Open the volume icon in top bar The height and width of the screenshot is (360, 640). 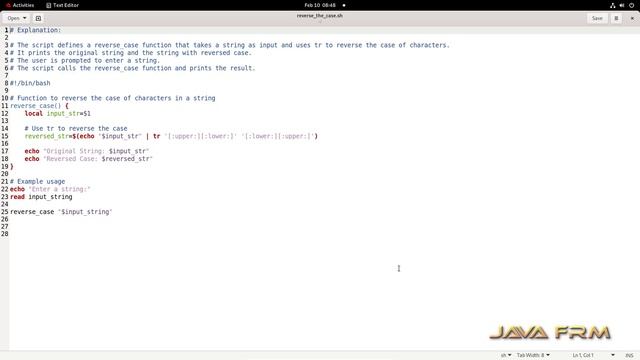(622, 5)
